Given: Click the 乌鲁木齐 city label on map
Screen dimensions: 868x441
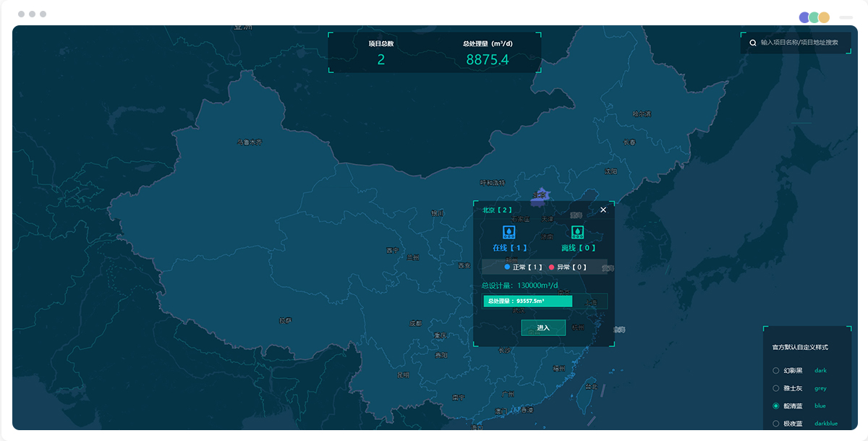Looking at the screenshot, I should [250, 142].
